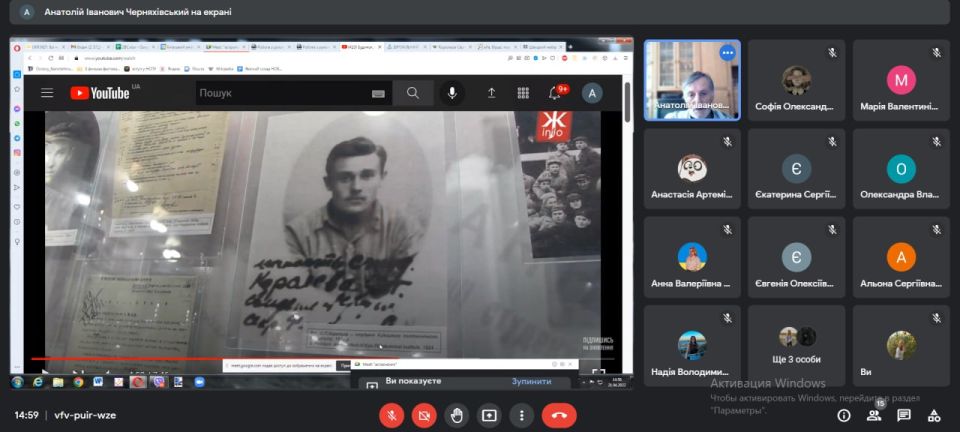Viewport: 960px width, 432px height.
Task: Unmute the microphone in Meet
Action: [391, 415]
